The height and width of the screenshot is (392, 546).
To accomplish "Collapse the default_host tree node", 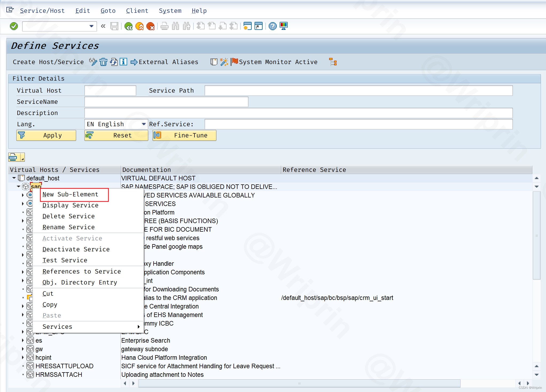I will click(x=14, y=178).
